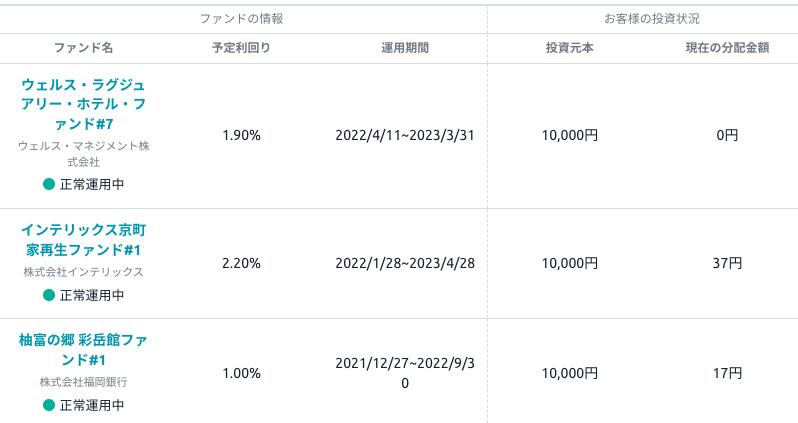798x423 pixels.
Task: Click green status dot for ウェルス fund
Action: [x=49, y=184]
